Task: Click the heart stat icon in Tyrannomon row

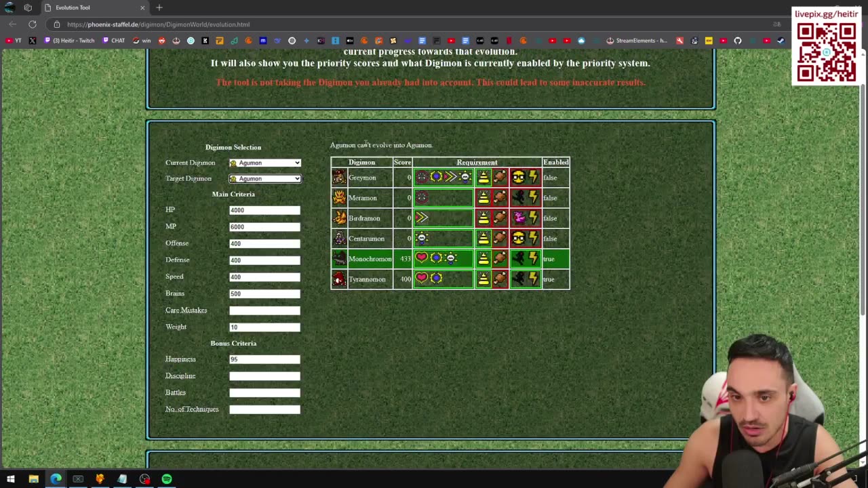Action: 422,279
